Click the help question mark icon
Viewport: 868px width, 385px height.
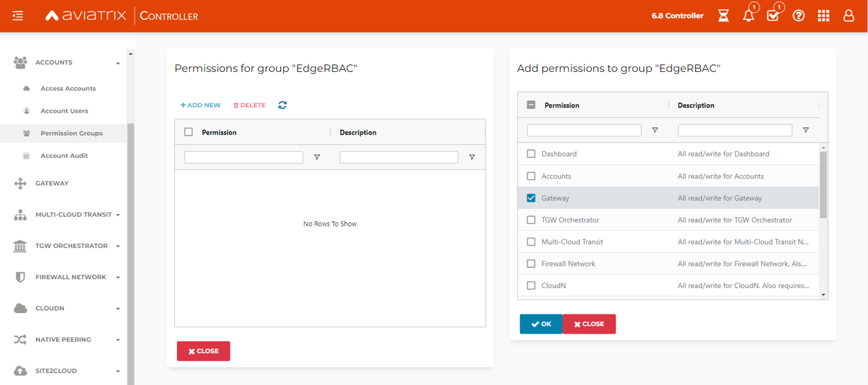(x=799, y=16)
